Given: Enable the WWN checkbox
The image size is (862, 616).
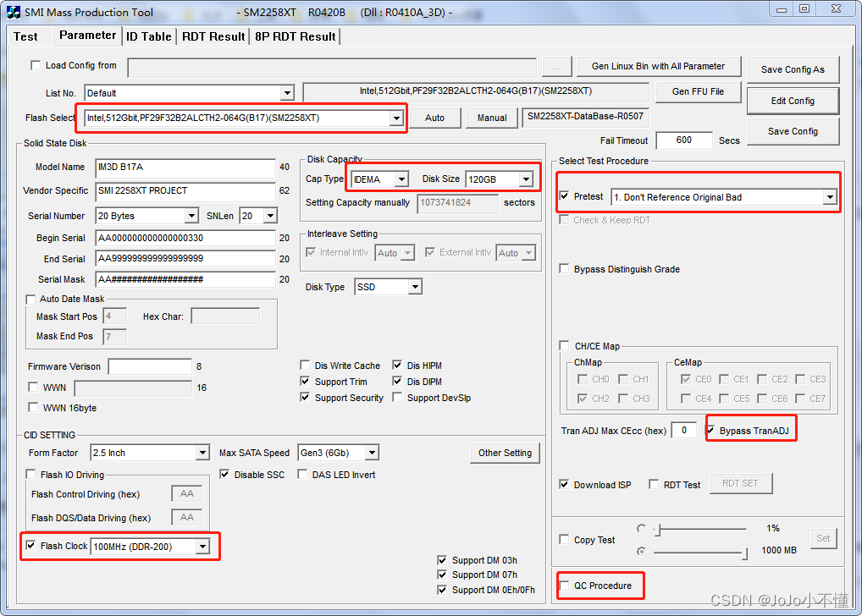Looking at the screenshot, I should pyautogui.click(x=33, y=388).
